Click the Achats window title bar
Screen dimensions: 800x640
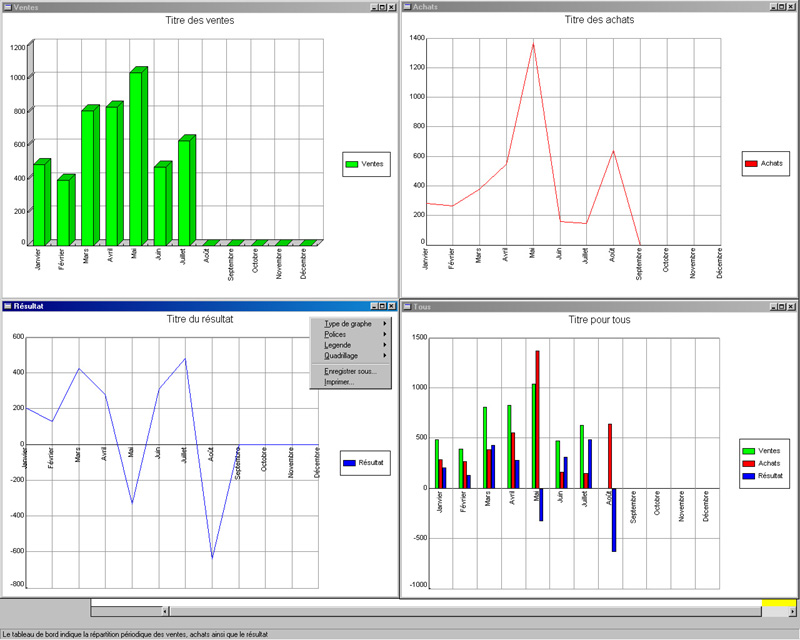click(580, 6)
